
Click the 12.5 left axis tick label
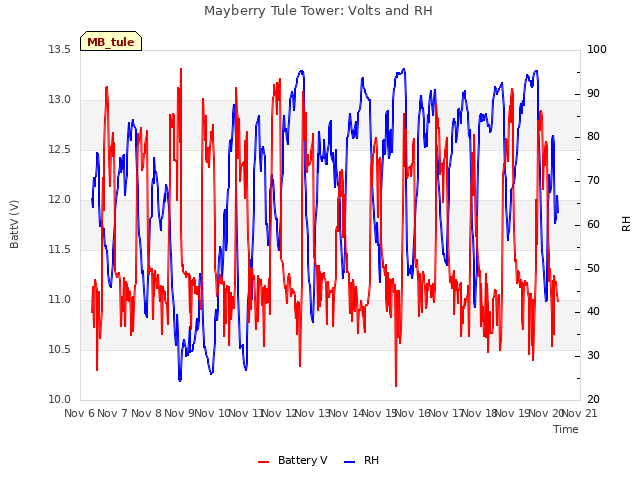59,150
